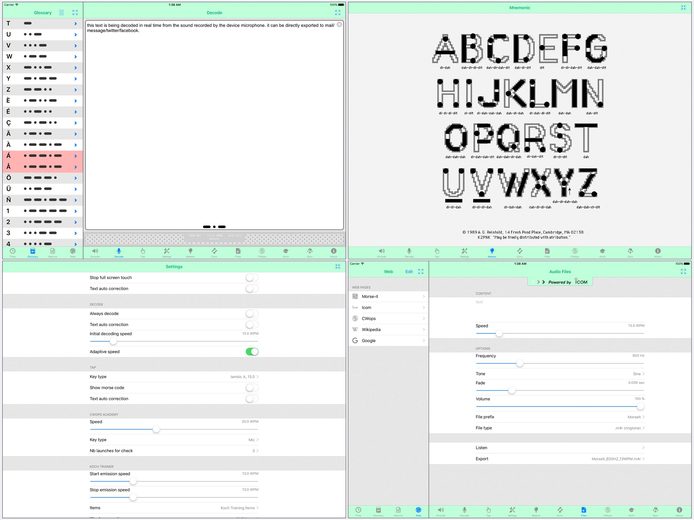The width and height of the screenshot is (694, 520).
Task: Tap the Powered by ICOM banner
Action: click(560, 282)
